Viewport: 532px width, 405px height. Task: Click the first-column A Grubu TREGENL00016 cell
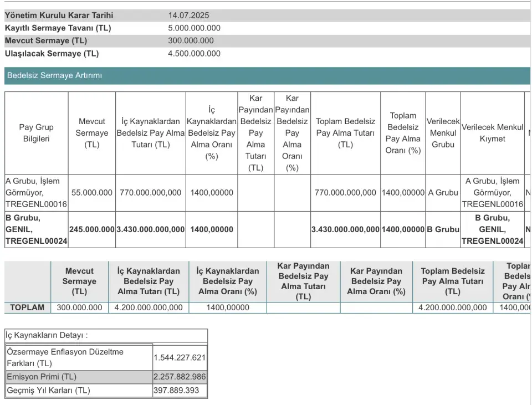coord(36,193)
